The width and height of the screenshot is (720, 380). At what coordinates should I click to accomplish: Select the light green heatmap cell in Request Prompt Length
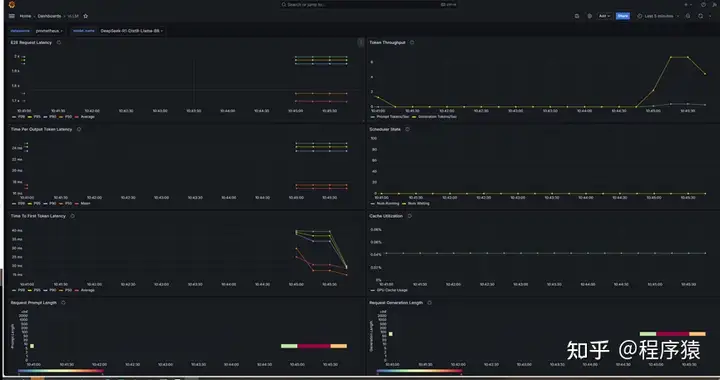click(289, 346)
